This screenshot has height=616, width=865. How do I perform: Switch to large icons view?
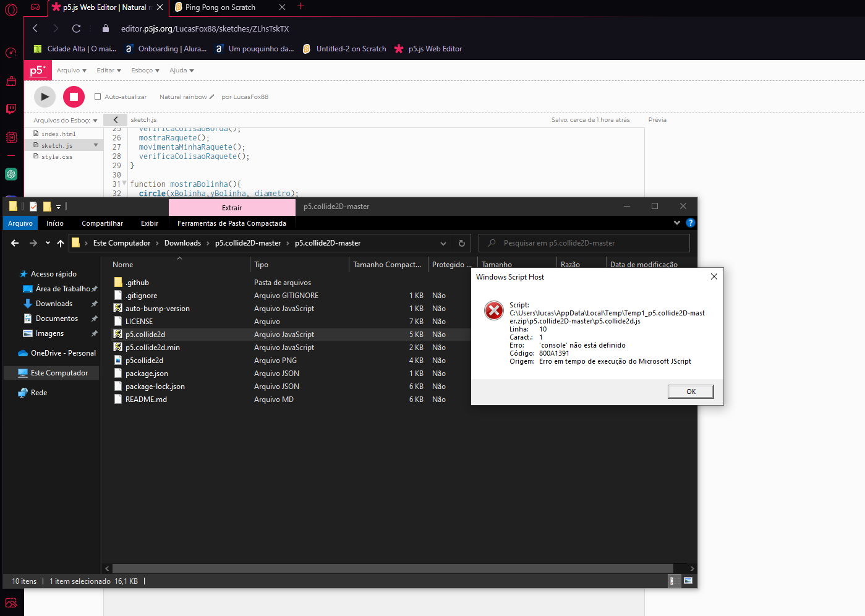688,581
